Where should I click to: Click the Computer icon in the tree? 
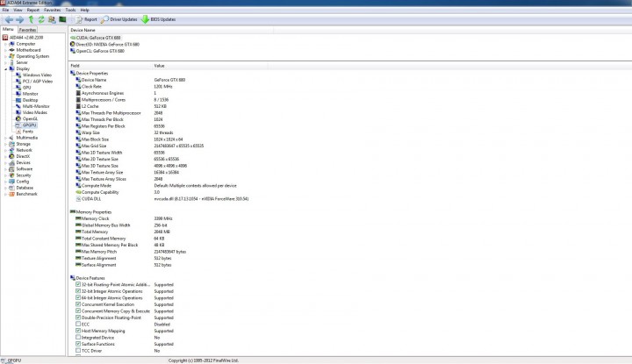pyautogui.click(x=11, y=44)
